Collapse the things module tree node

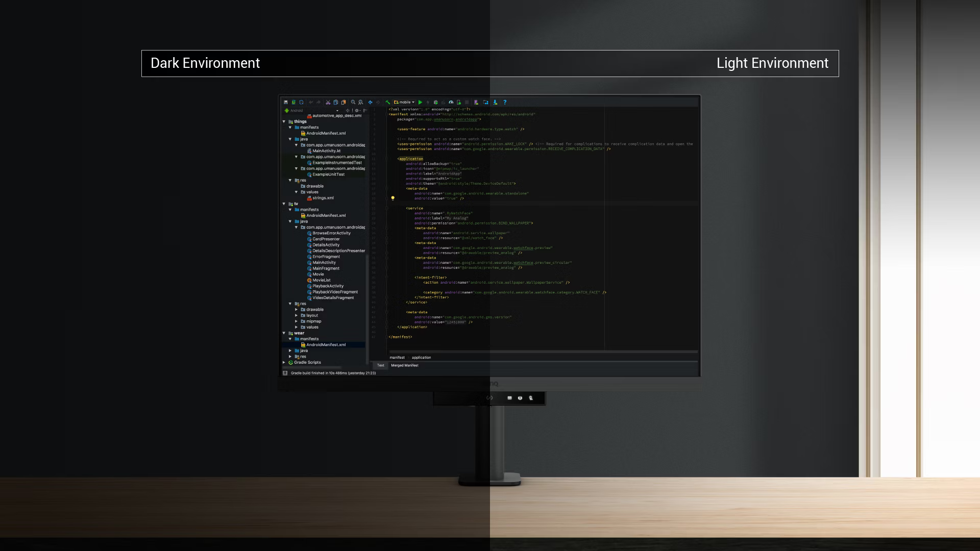click(284, 121)
